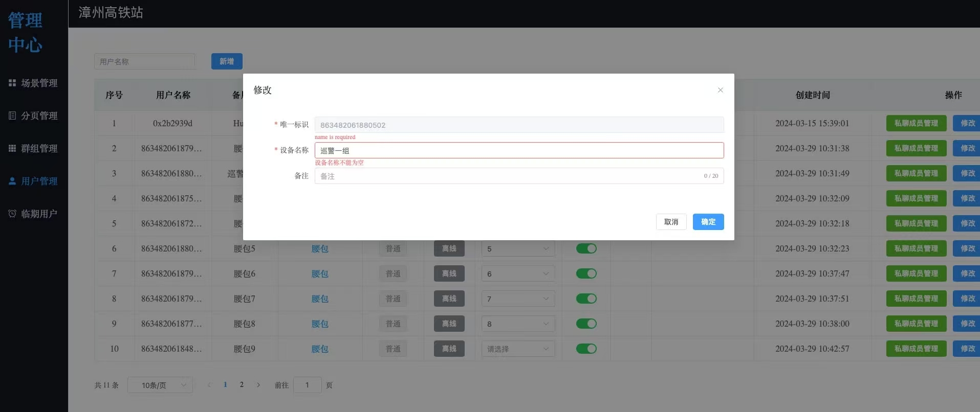Click 修改 for row created 10:31:49
Viewport: 980px width, 412px height.
point(967,173)
